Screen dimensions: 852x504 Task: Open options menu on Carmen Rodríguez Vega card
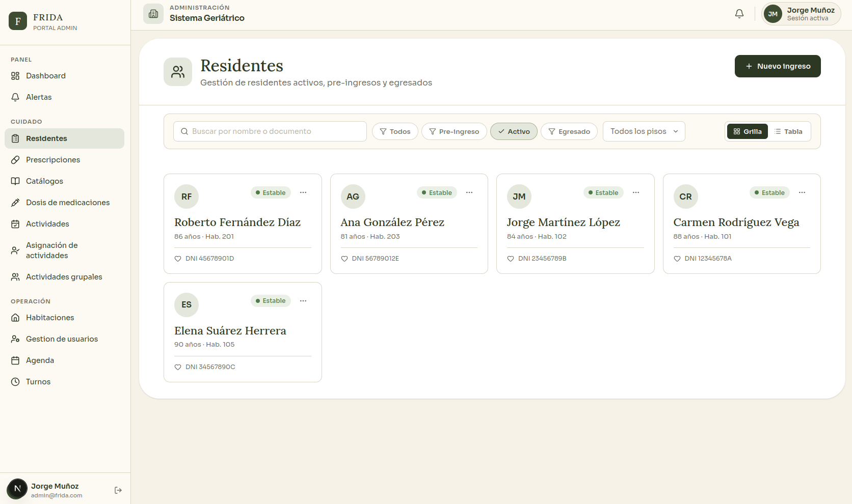point(802,192)
